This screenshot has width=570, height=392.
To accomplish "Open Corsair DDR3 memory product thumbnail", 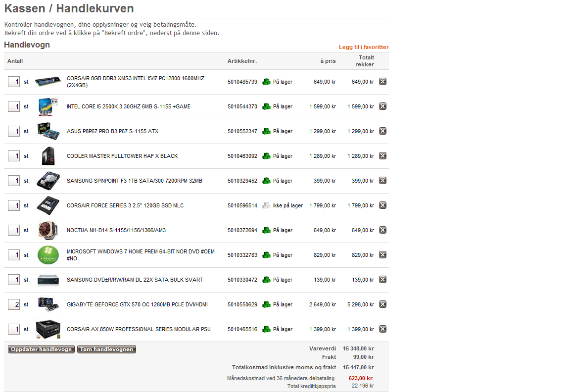I will 48,82.
